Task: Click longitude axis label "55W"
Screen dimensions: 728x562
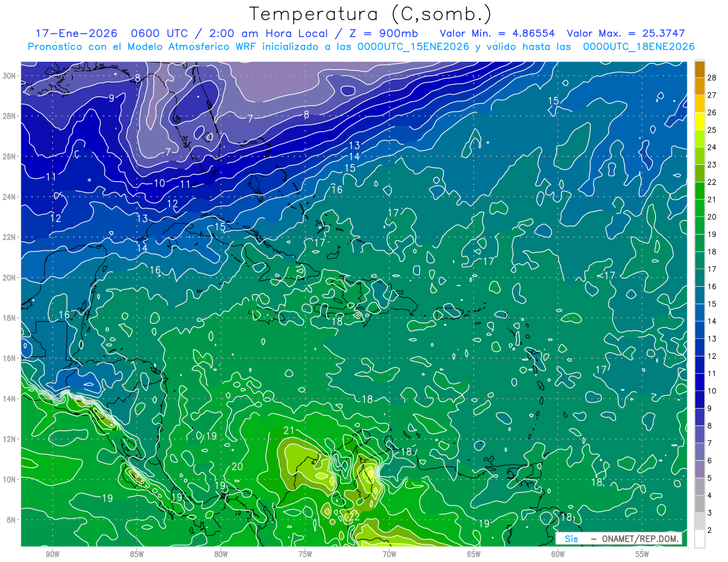Action: pos(642,554)
